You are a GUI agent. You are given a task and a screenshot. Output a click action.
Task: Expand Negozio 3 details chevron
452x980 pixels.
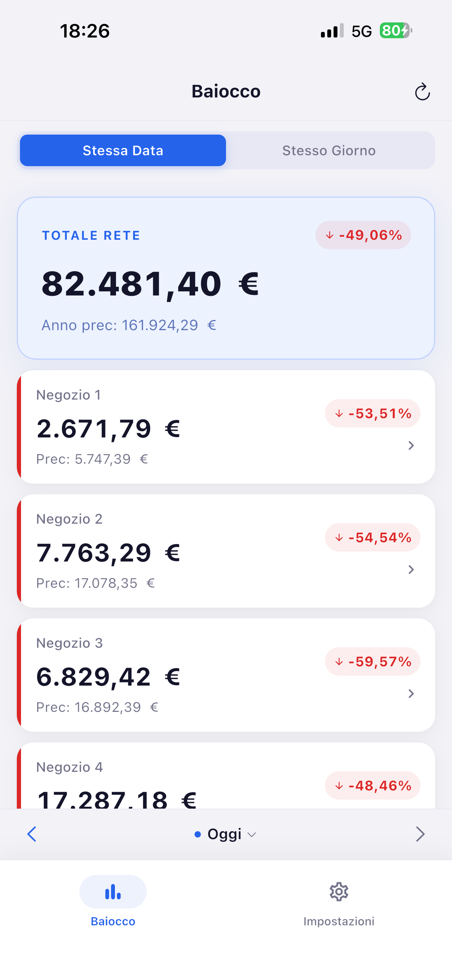tap(411, 694)
